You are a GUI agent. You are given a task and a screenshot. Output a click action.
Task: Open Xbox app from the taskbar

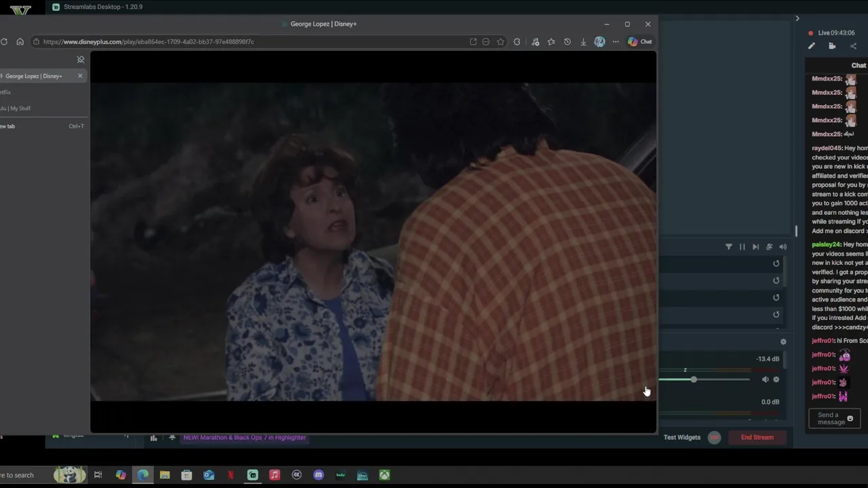384,475
